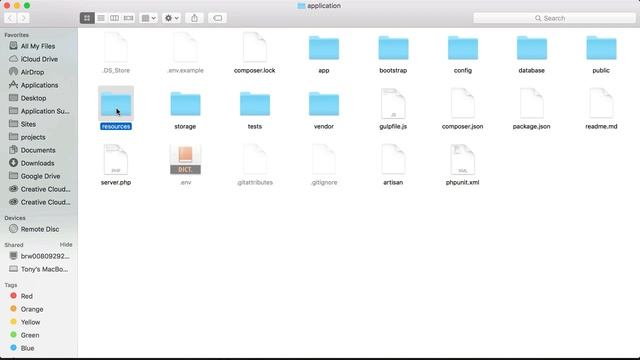Open Desktop in sidebar
The width and height of the screenshot is (640, 360).
click(33, 98)
